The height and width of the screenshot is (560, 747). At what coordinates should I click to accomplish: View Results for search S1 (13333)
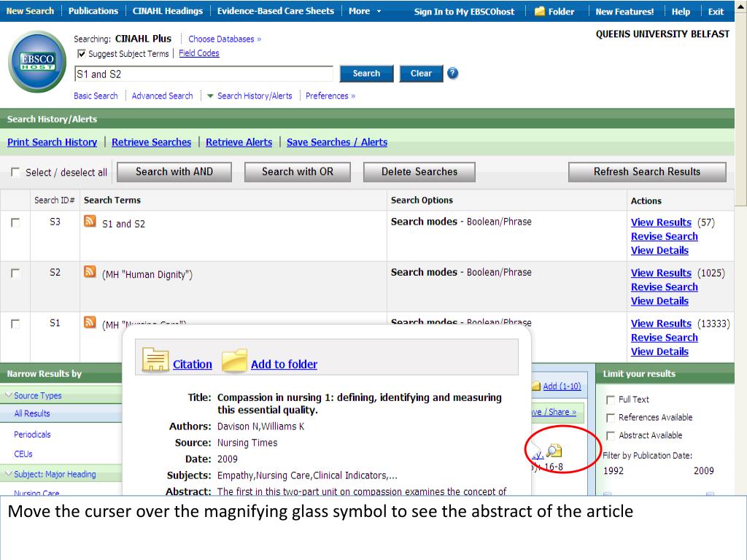(661, 323)
